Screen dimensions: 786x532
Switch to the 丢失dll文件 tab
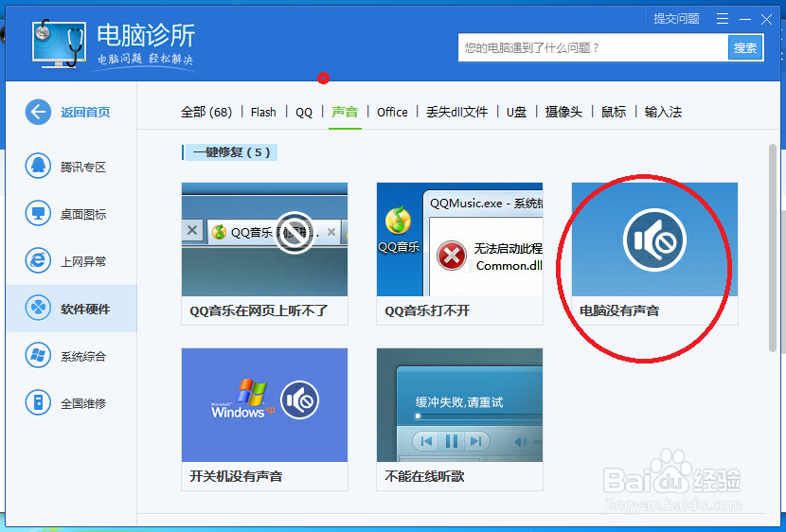click(456, 113)
